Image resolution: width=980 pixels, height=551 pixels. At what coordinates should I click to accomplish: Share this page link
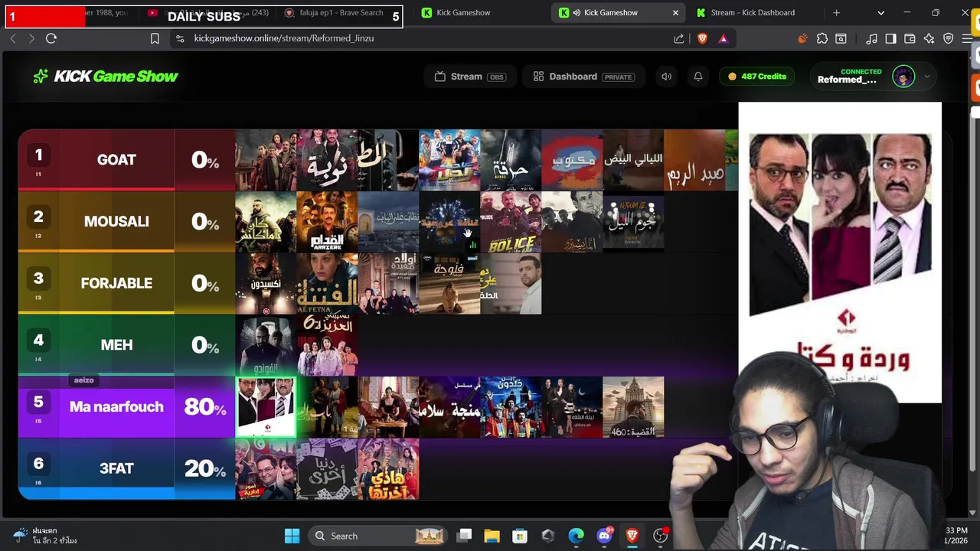(x=679, y=38)
